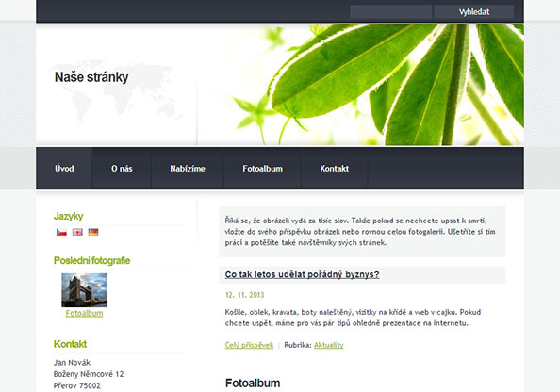Open the Aktuality category link
The width and height of the screenshot is (560, 392).
329,345
